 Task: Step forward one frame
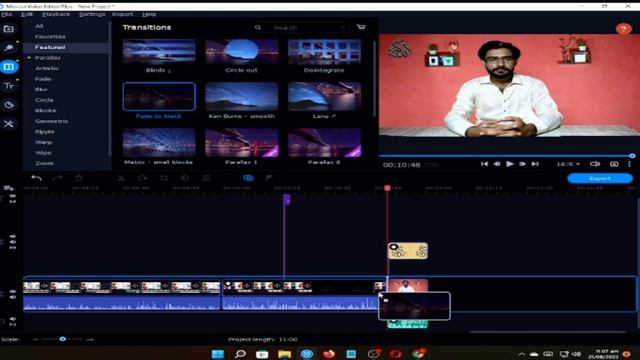522,164
